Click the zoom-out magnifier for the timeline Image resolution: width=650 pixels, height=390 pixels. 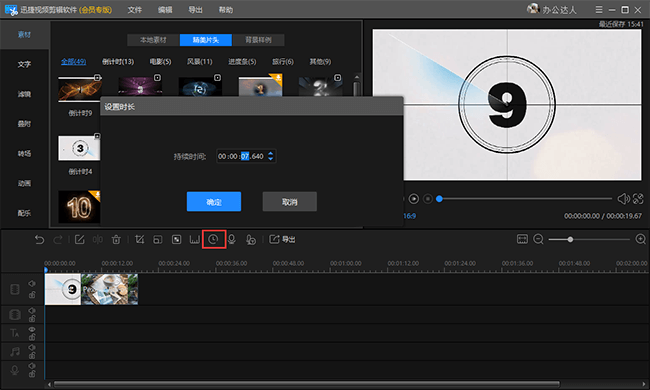[x=538, y=239]
